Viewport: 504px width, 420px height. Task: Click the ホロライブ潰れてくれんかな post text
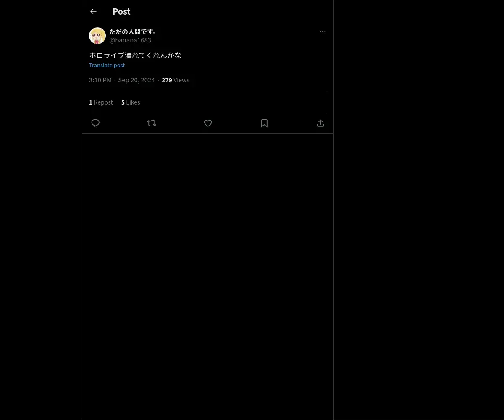pyautogui.click(x=135, y=55)
